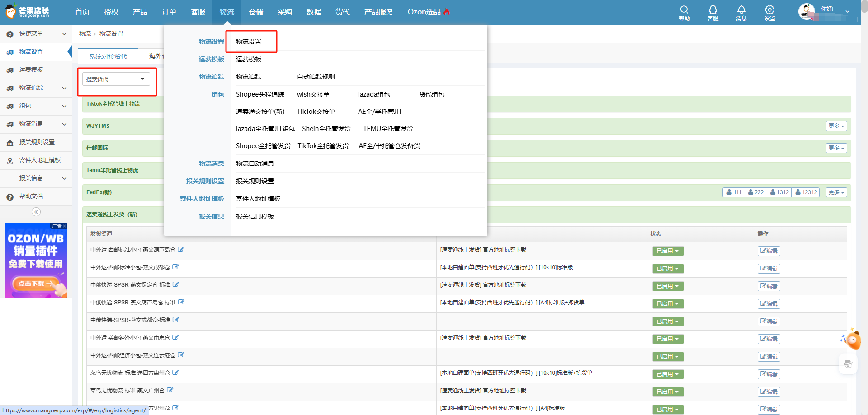
Task: Open 仓储 in top navigation
Action: (256, 12)
